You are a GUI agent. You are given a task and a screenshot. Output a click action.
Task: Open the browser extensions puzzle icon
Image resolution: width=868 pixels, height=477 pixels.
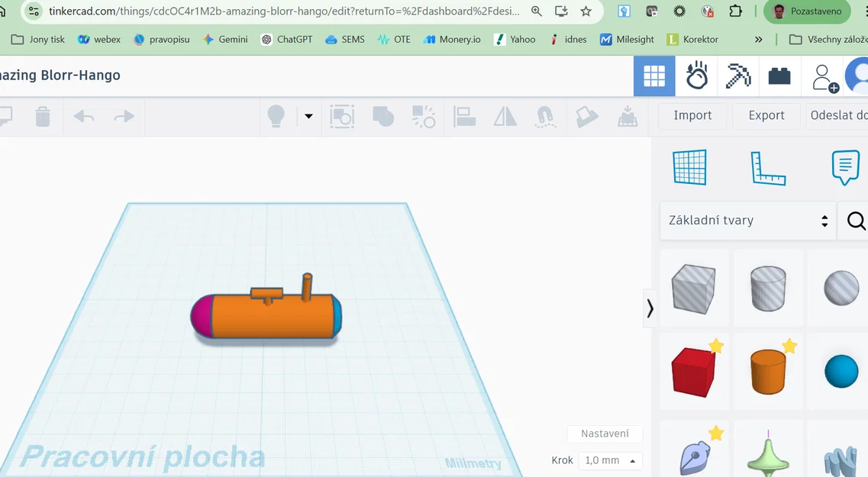click(736, 11)
